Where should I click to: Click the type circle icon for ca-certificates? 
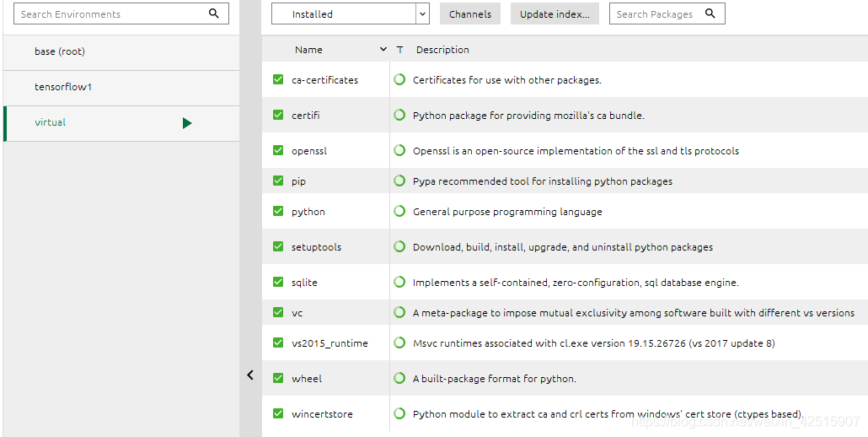pyautogui.click(x=399, y=79)
